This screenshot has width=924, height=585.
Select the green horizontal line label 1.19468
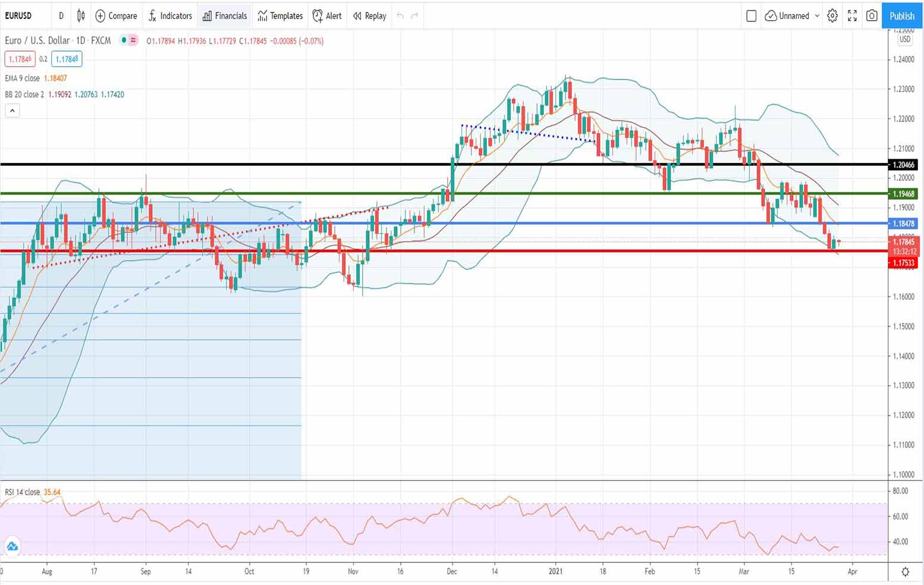click(903, 194)
